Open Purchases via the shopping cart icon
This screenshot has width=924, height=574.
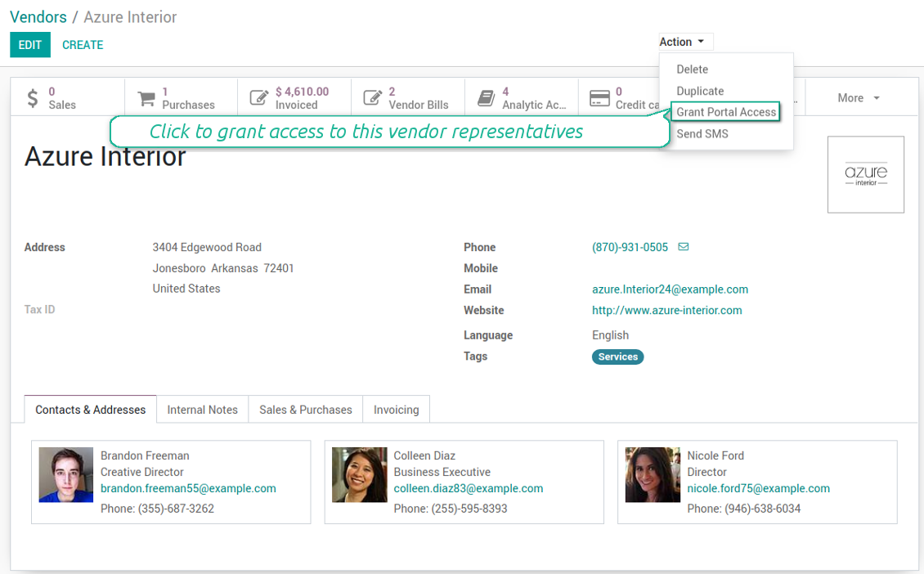pyautogui.click(x=147, y=96)
